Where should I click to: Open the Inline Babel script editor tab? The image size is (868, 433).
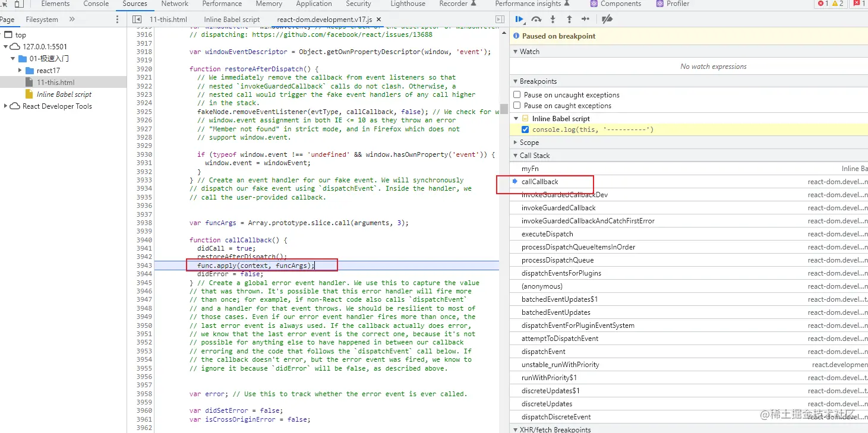[x=232, y=20]
